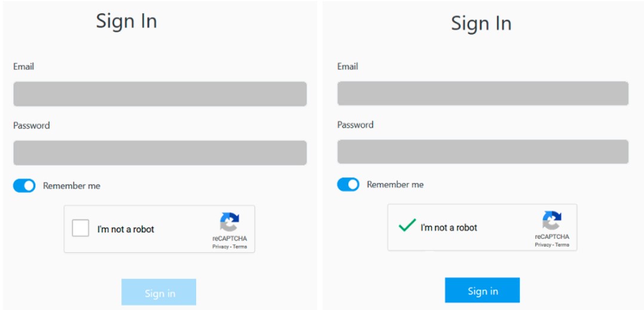
Task: Focus the Password field above the unchecked captcha
Action: 160,153
